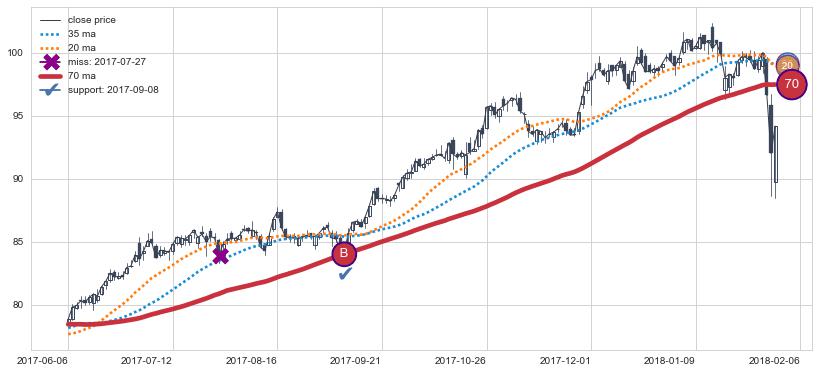
Task: Click the 2017-09-21 x-axis date label
Action: pos(354,361)
